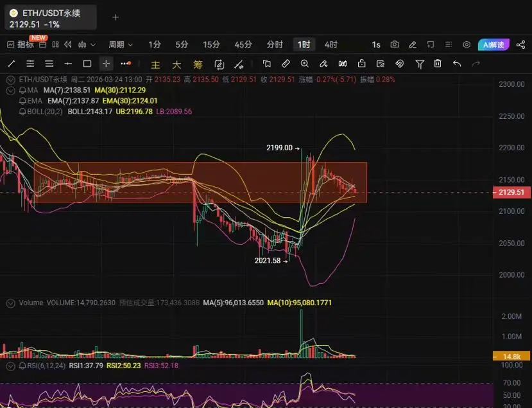532x408 pixels.
Task: Open the candlestick chart type dropdown
Action: click(x=87, y=44)
